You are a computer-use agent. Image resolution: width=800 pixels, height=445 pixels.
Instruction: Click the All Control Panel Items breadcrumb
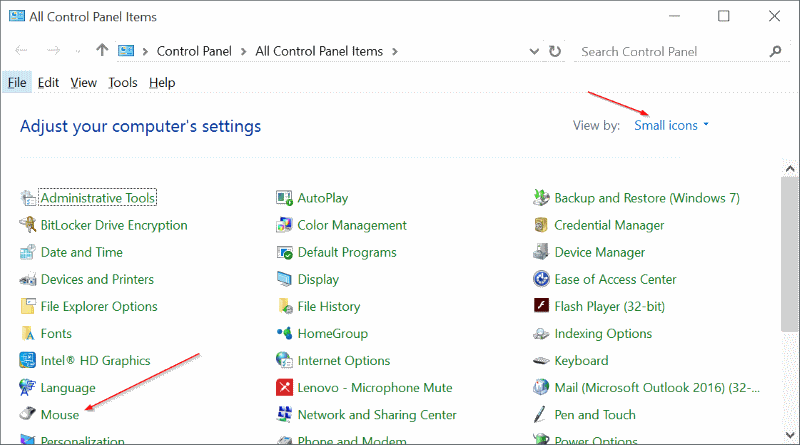click(319, 52)
